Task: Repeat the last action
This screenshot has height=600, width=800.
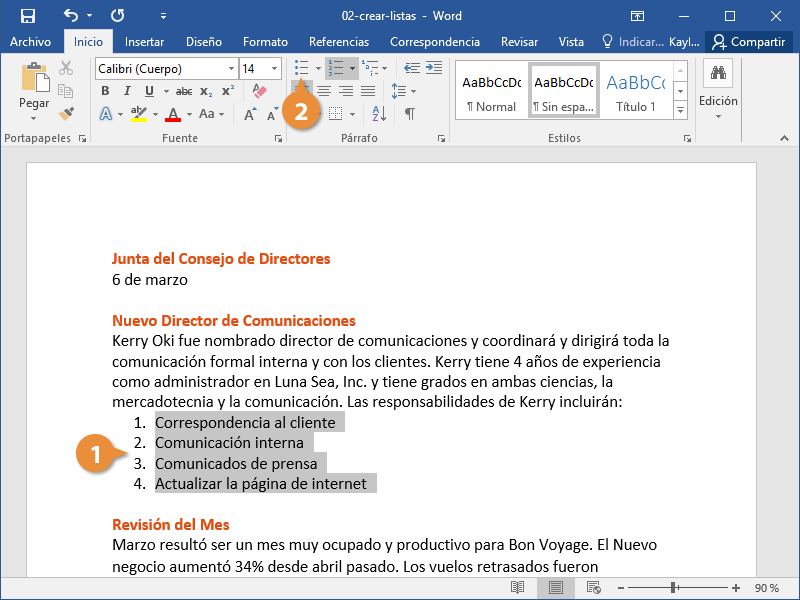Action: [118, 16]
